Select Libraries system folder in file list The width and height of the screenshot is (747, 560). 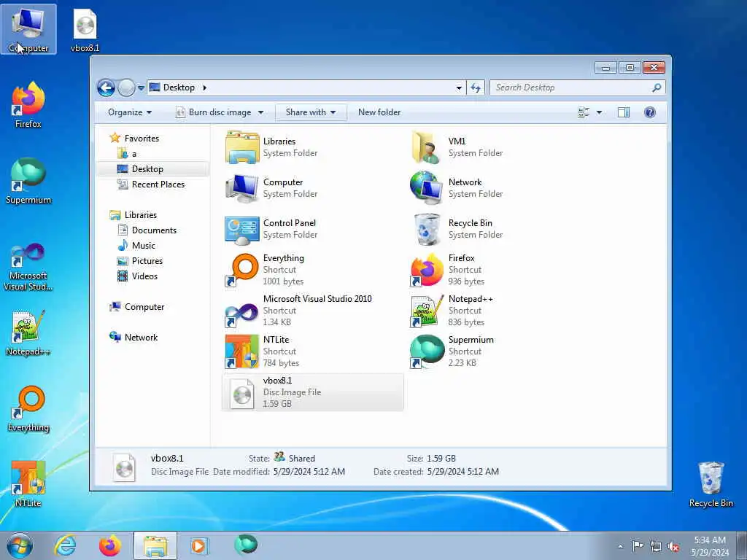pos(313,147)
